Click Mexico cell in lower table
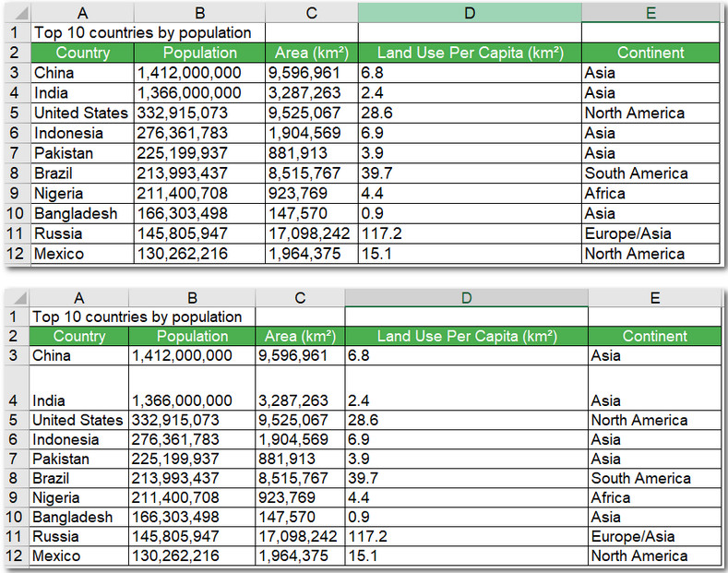Image resolution: width=728 pixels, height=573 pixels. pyautogui.click(x=79, y=555)
